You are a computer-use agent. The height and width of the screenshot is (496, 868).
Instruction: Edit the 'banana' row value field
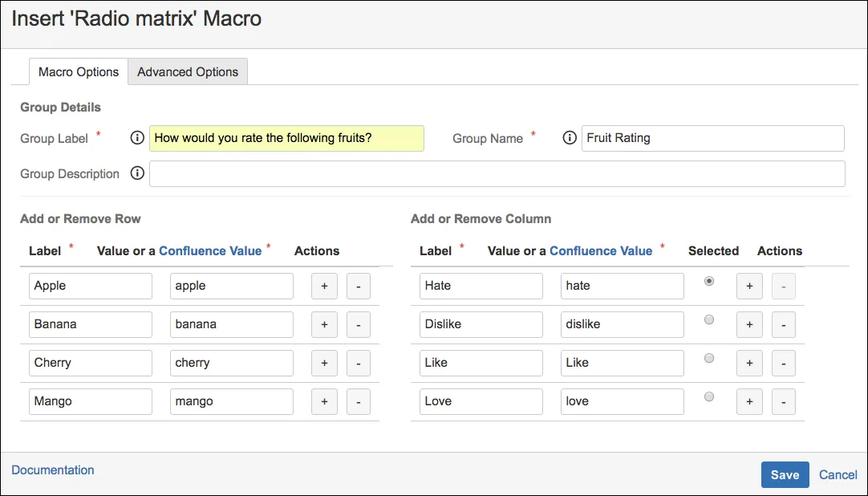click(232, 324)
